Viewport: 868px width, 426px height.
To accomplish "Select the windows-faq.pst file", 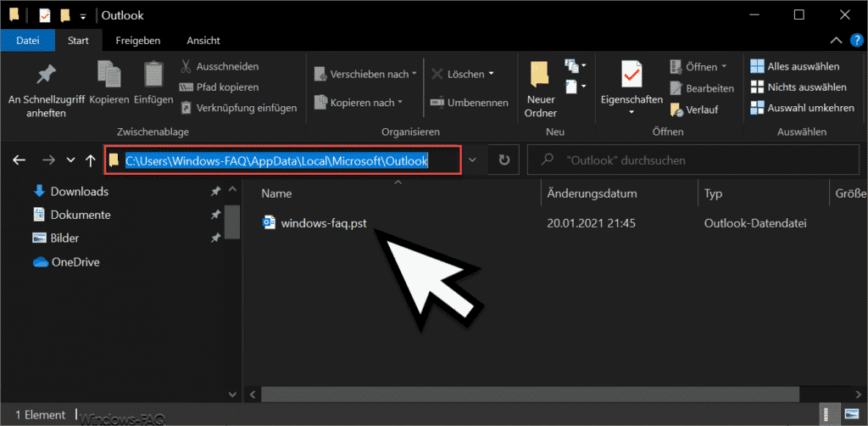I will click(315, 223).
